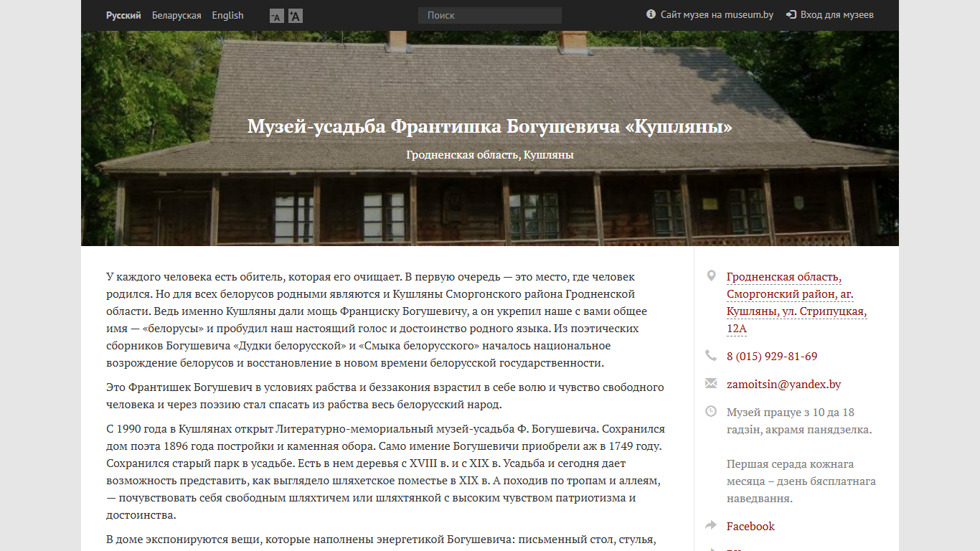This screenshot has width=980, height=551.
Task: Click paragraph starting С 1990 года
Action: 385,472
